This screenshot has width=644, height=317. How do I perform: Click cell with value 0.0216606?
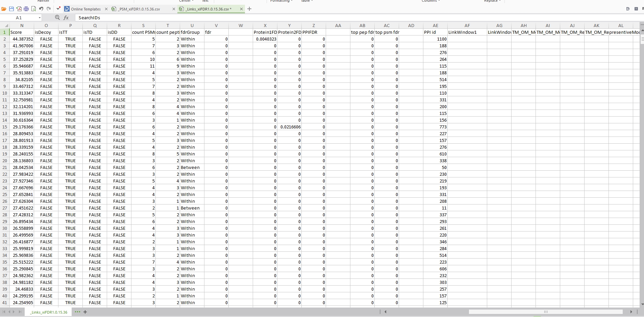tap(289, 127)
